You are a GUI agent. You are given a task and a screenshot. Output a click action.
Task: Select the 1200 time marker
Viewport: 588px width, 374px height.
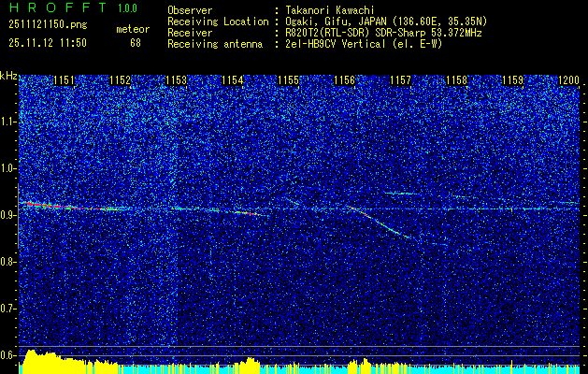point(568,81)
